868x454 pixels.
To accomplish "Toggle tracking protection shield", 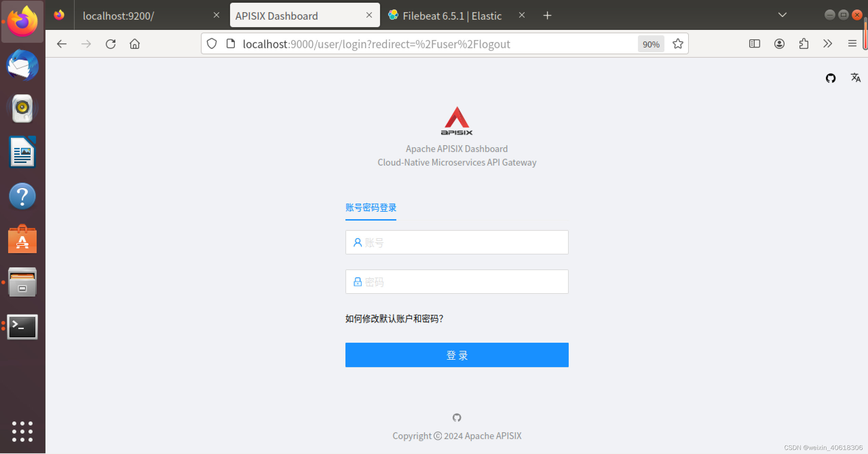I will [211, 44].
